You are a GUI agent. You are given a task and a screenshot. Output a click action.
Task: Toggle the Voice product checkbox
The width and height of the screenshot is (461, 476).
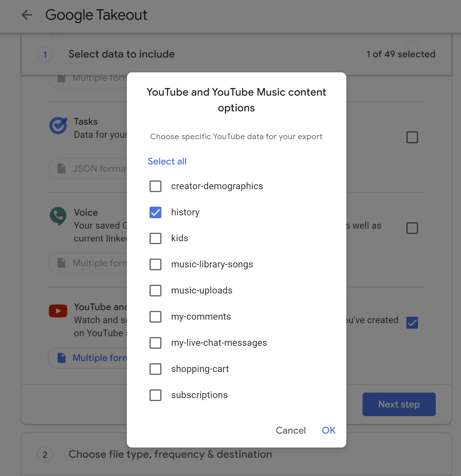point(412,228)
